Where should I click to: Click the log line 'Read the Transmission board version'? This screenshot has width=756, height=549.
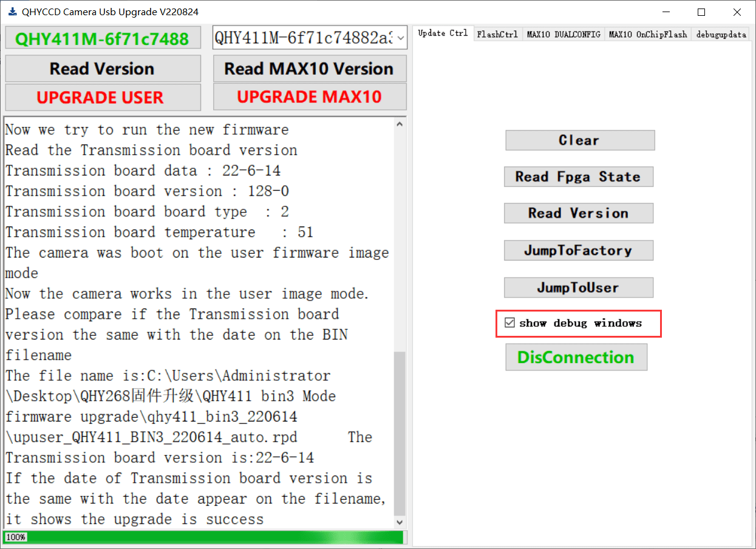click(x=152, y=150)
